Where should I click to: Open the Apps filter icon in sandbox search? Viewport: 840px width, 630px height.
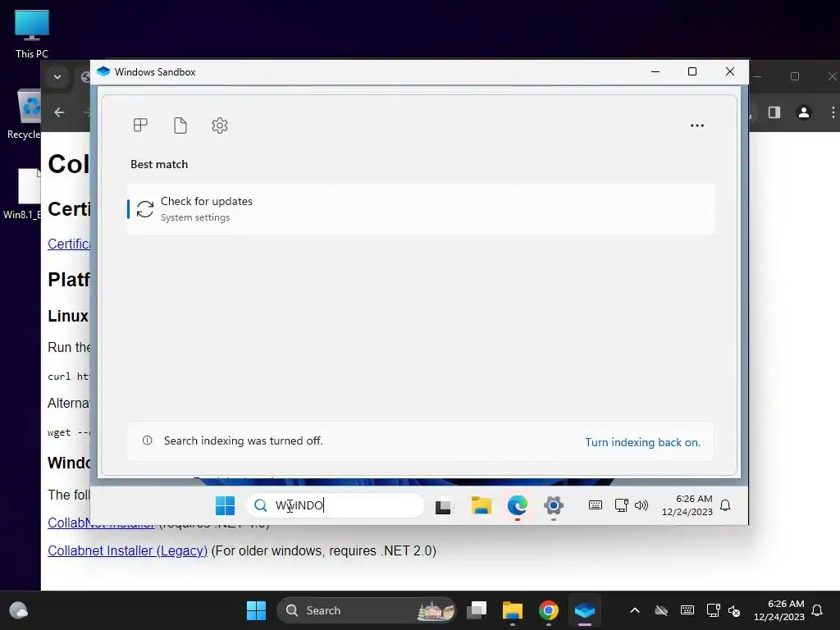[140, 126]
